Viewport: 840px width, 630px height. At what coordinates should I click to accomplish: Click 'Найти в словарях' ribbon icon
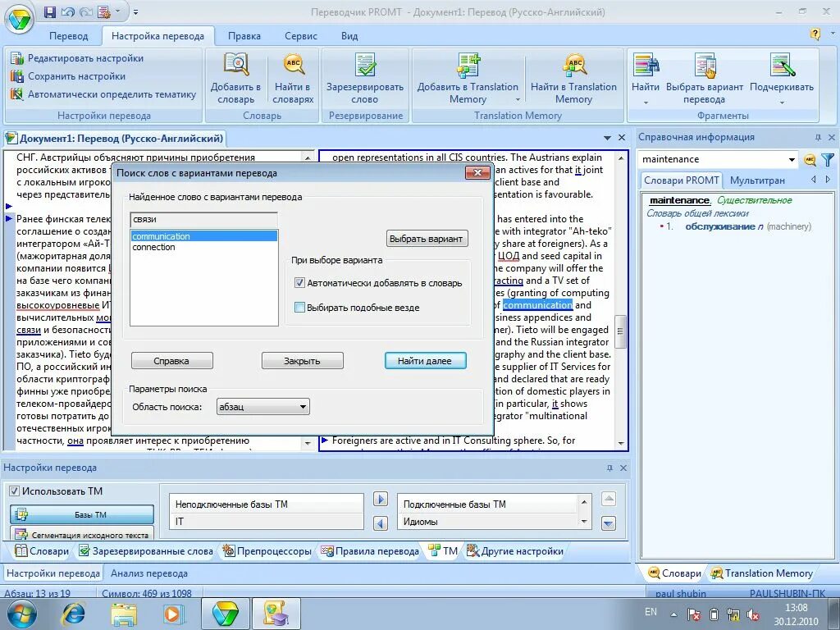pos(293,78)
